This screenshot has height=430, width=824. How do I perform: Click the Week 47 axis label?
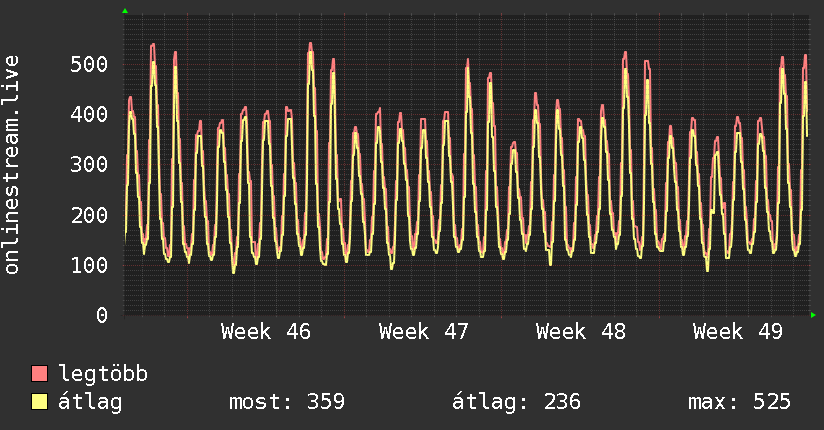424,332
